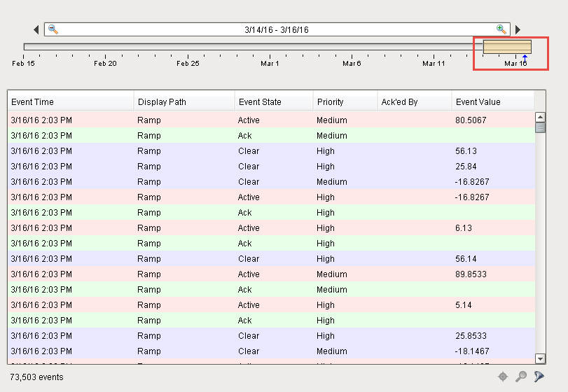Sort by the Event Value column header
Image resolution: width=568 pixels, height=392 pixels.
492,101
